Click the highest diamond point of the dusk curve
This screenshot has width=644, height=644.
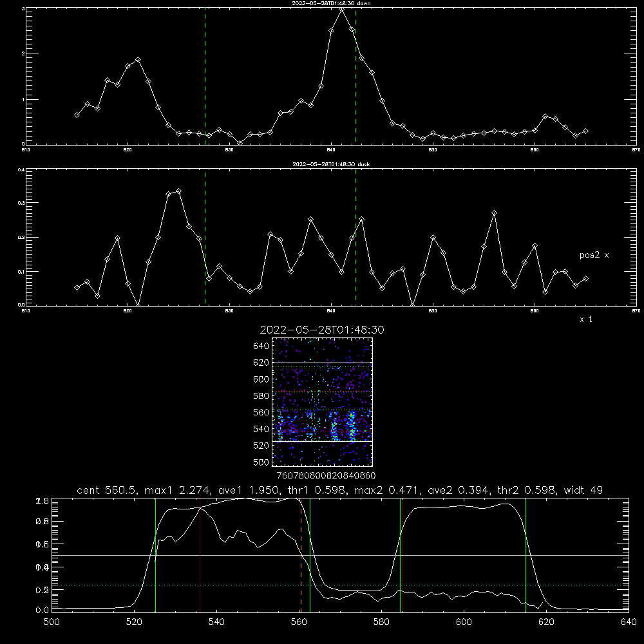click(178, 191)
